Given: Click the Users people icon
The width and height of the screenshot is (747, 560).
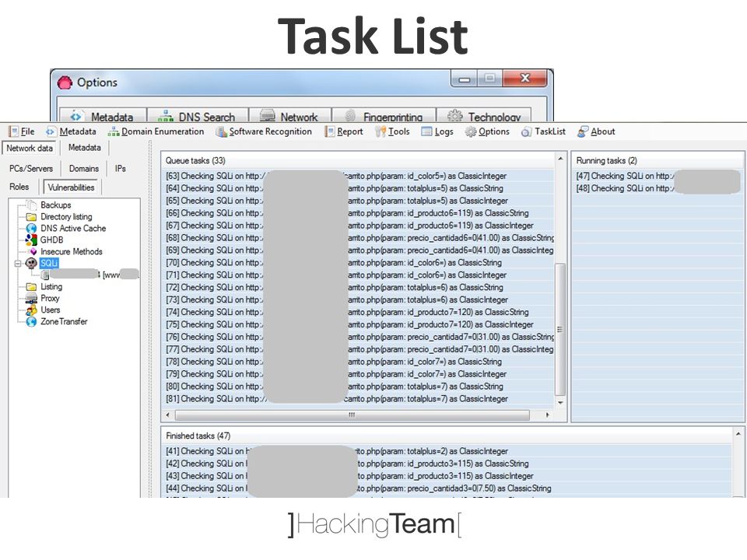Looking at the screenshot, I should pyautogui.click(x=31, y=310).
